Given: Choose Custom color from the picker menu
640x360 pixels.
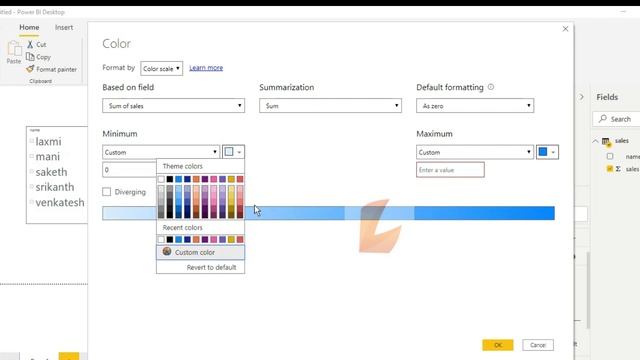Looking at the screenshot, I should pos(200,252).
